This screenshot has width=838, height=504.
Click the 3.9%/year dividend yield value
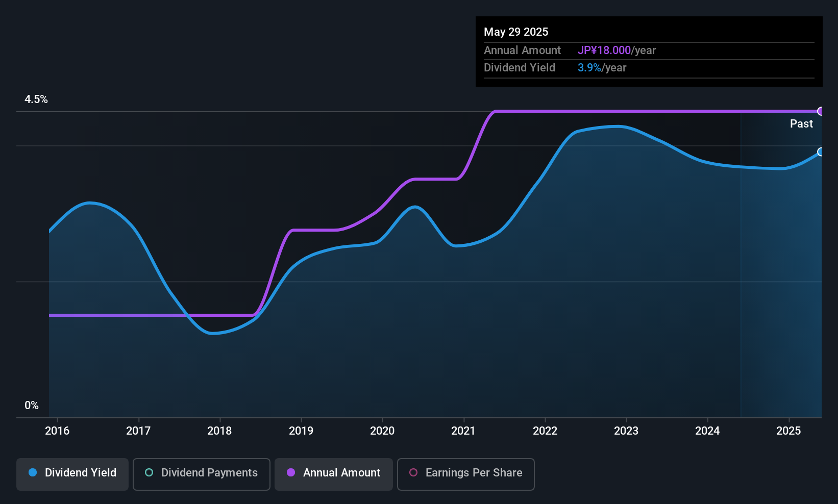(602, 68)
